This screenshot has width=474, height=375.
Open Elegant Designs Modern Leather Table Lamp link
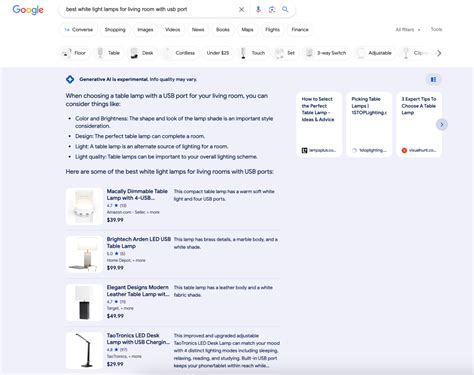pos(138,291)
